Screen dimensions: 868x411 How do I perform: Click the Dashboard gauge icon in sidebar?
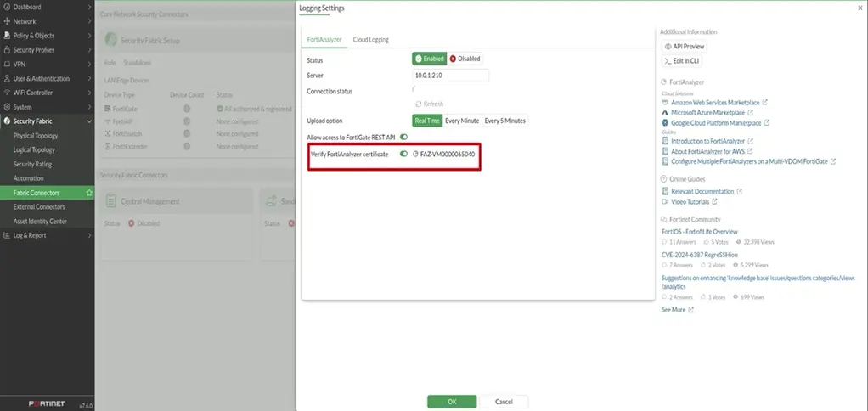7,7
